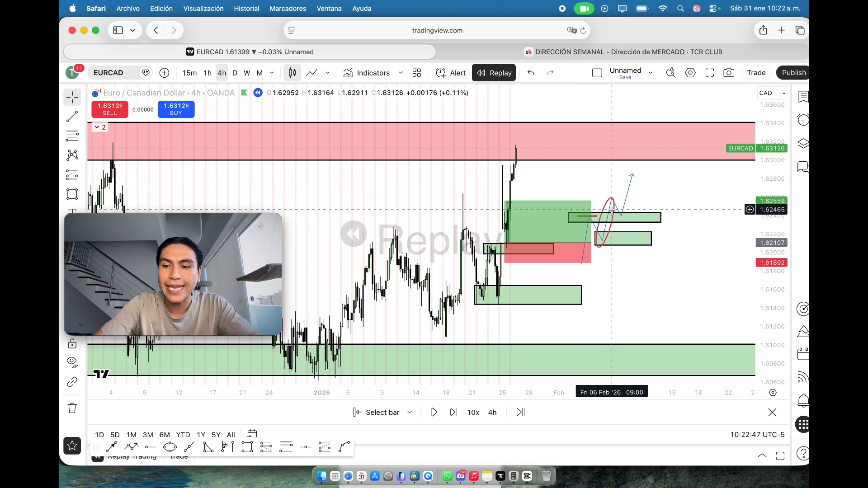Image resolution: width=868 pixels, height=488 pixels.
Task: Click the blue BUY price button
Action: (176, 109)
